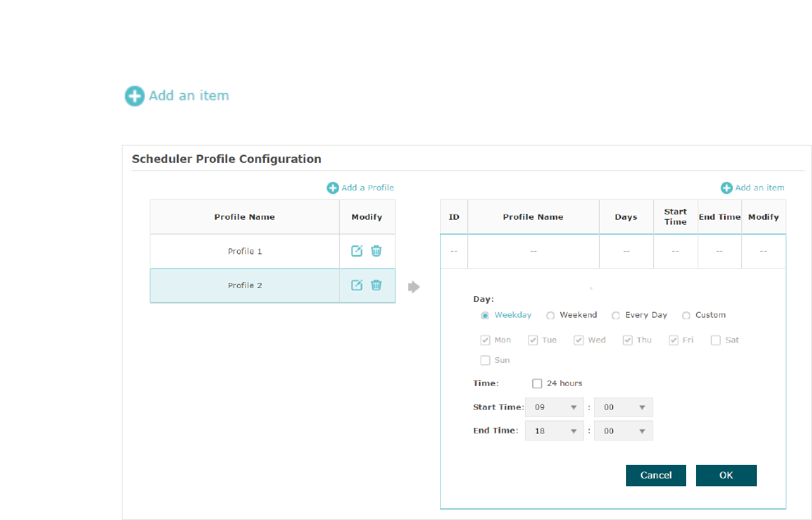Screen dimensions: 812x520
Task: Select the Every Day radio button
Action: pos(615,315)
